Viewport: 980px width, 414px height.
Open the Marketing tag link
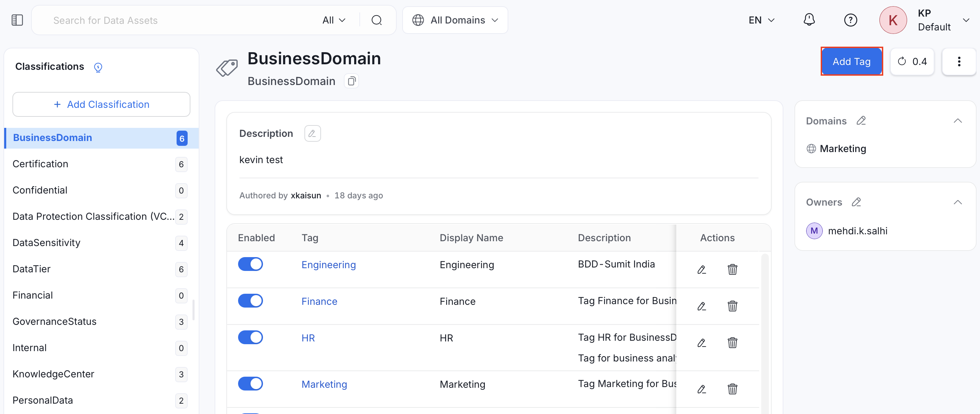324,384
